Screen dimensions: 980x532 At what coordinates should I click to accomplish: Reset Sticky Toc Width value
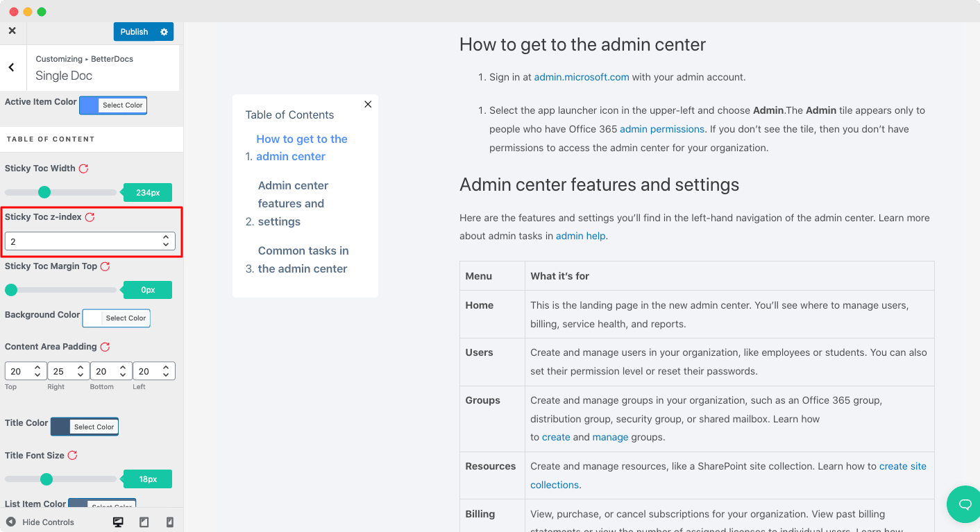click(x=83, y=169)
